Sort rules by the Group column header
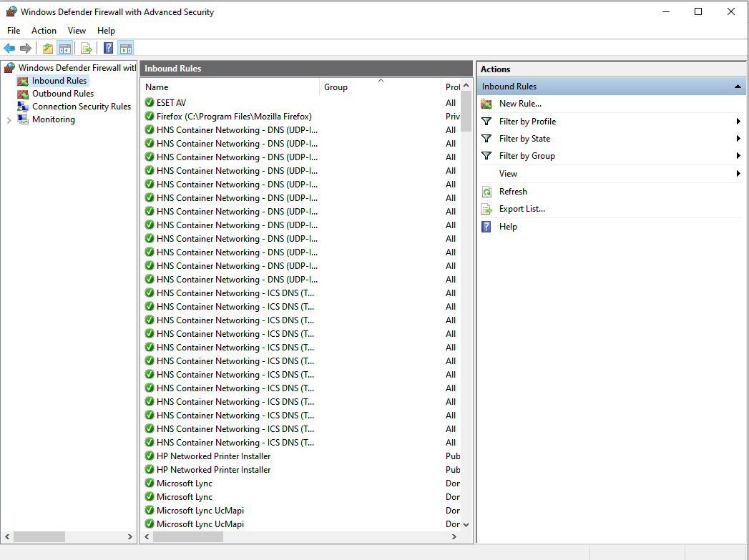Screen dimensions: 749x560 click(x=336, y=87)
